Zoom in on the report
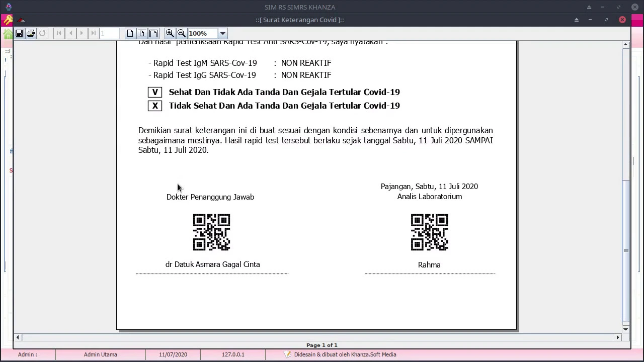The height and width of the screenshot is (362, 644). click(170, 33)
